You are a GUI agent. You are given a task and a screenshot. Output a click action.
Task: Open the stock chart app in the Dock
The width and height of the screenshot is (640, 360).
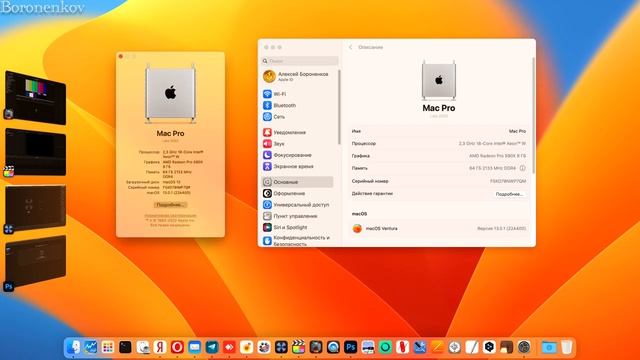pyautogui.click(x=91, y=347)
